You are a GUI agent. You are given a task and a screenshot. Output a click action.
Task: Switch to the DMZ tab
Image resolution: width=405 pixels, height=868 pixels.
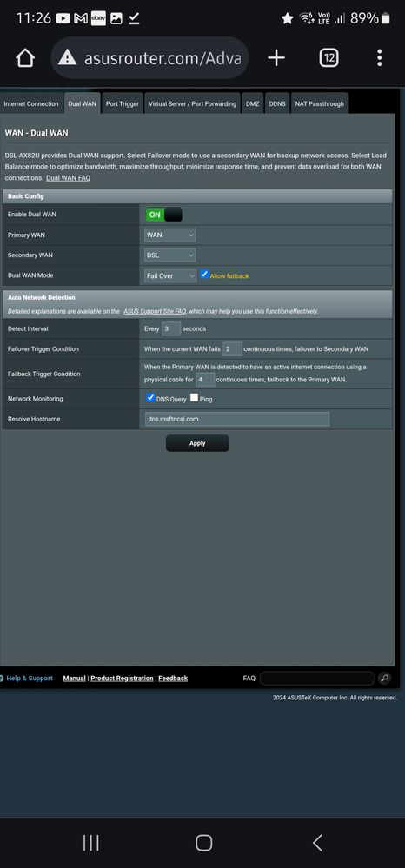[x=253, y=103]
